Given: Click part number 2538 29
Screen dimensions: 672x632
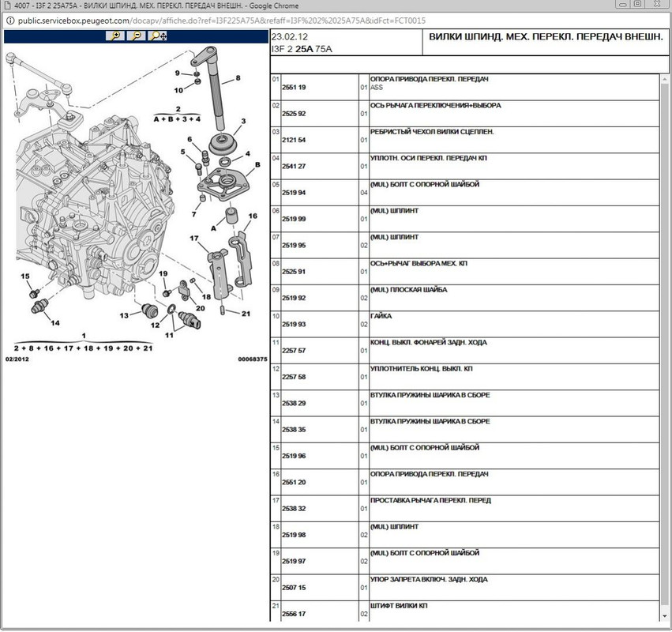Looking at the screenshot, I should pyautogui.click(x=294, y=404).
